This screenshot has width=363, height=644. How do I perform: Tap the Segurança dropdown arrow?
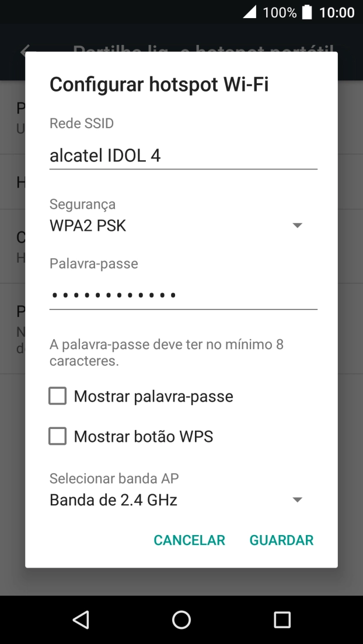tap(297, 226)
